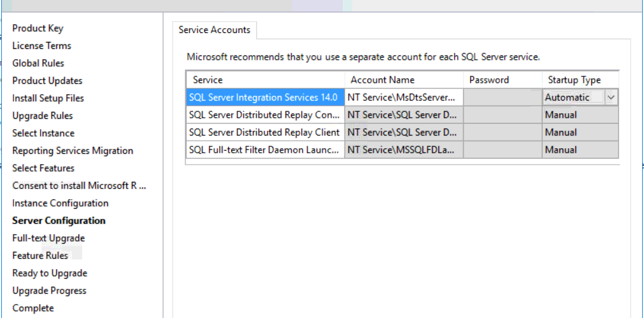Click the MsDtsServer account name cell
The image size is (644, 318).
coord(403,97)
